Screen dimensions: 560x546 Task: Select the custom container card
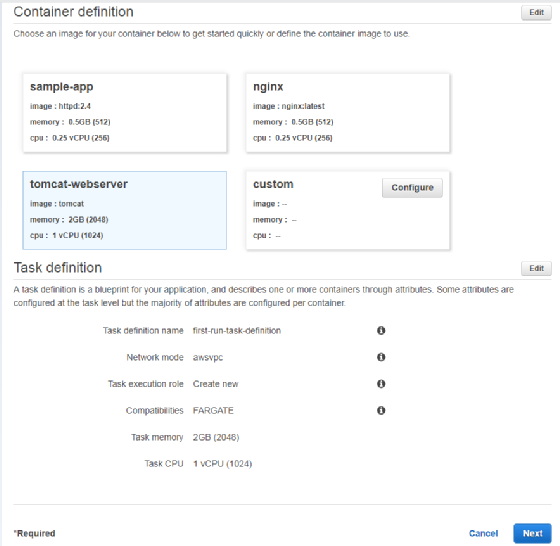click(x=348, y=210)
